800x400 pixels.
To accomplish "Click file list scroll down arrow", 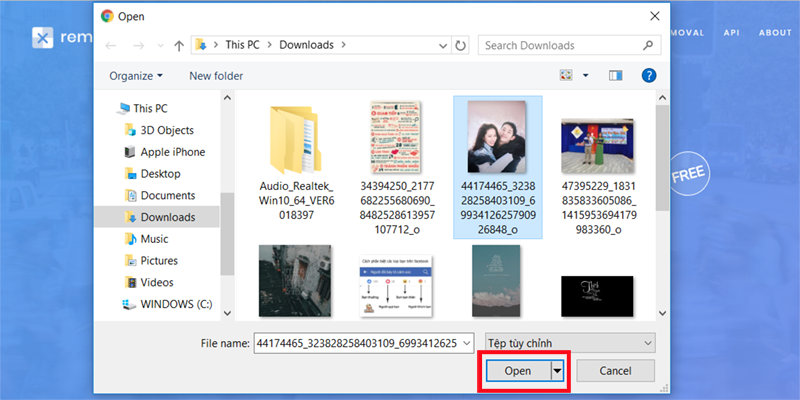I will pos(662,313).
